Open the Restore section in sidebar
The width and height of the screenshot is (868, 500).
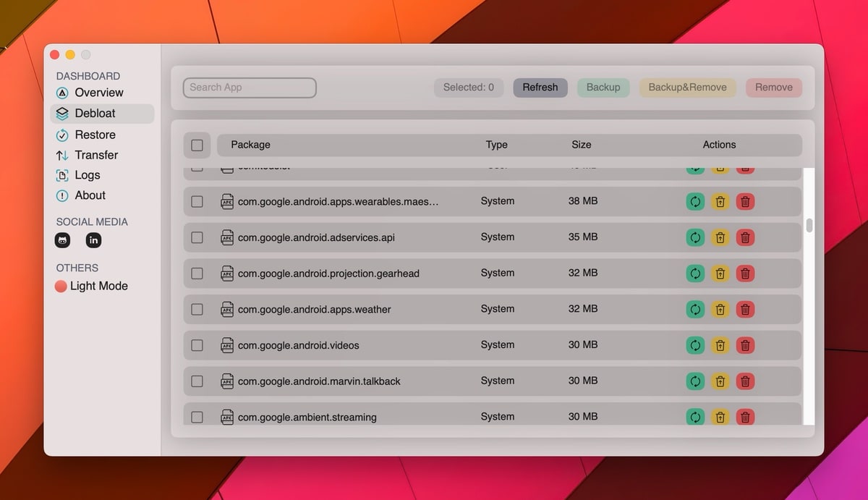point(95,135)
